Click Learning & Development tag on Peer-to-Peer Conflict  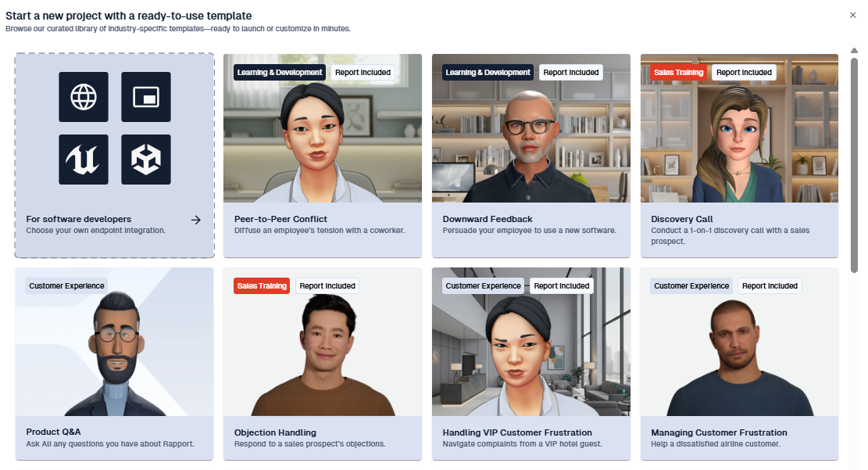(280, 73)
